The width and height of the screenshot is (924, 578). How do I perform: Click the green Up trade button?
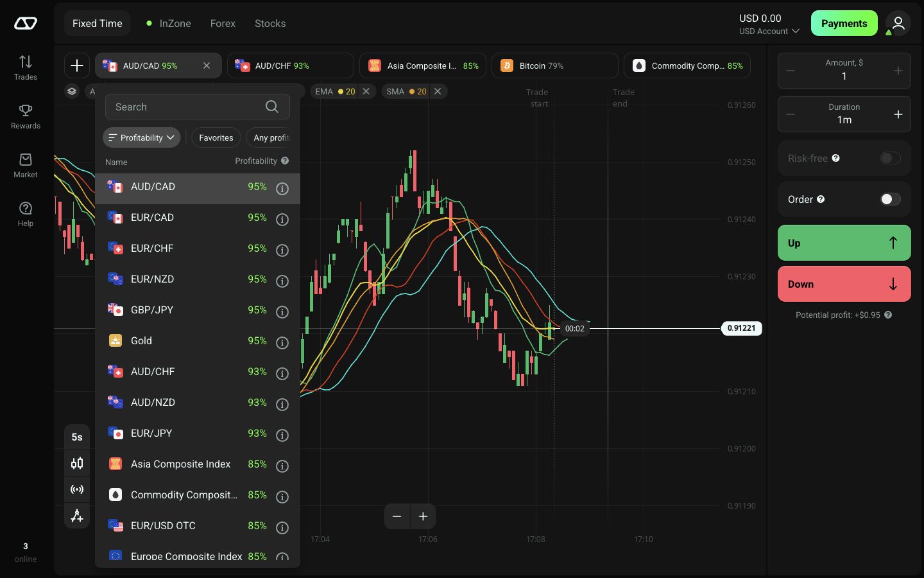(844, 243)
